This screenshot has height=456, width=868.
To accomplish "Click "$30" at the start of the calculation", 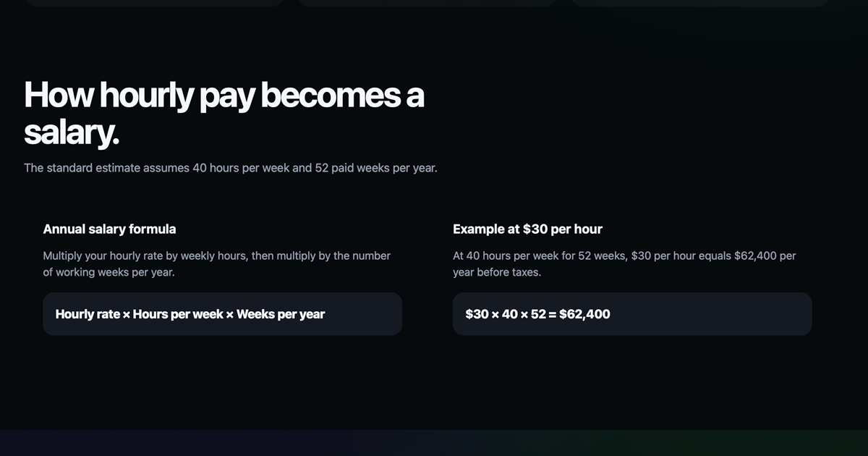I will [x=477, y=314].
